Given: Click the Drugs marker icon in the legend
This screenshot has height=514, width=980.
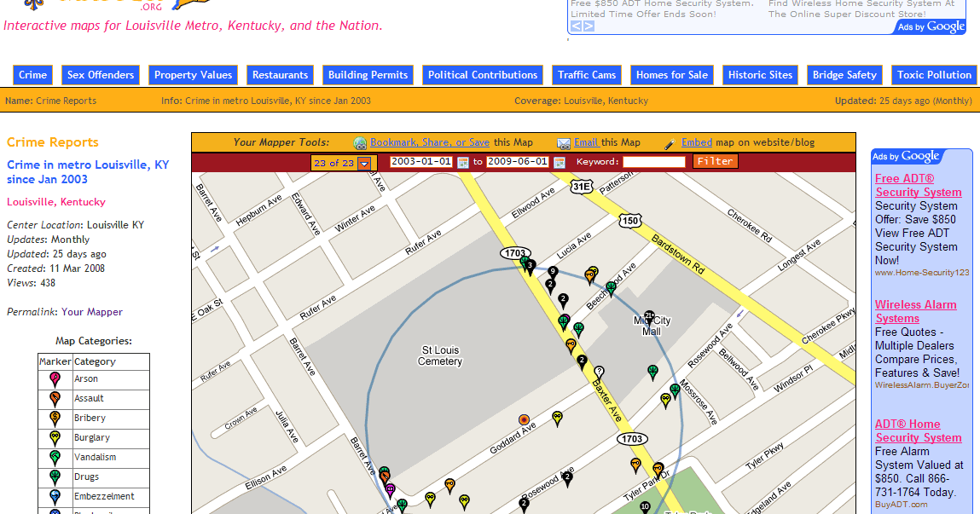Looking at the screenshot, I should (x=55, y=476).
